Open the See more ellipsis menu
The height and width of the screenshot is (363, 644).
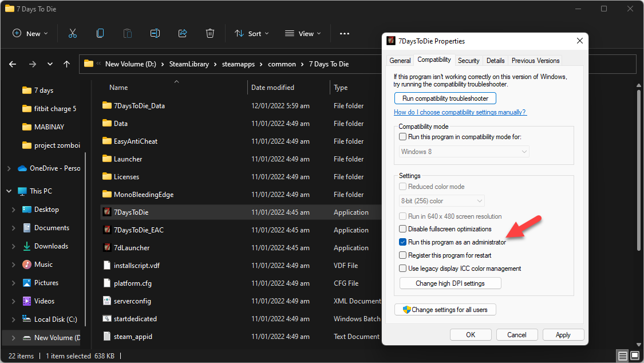coord(345,34)
